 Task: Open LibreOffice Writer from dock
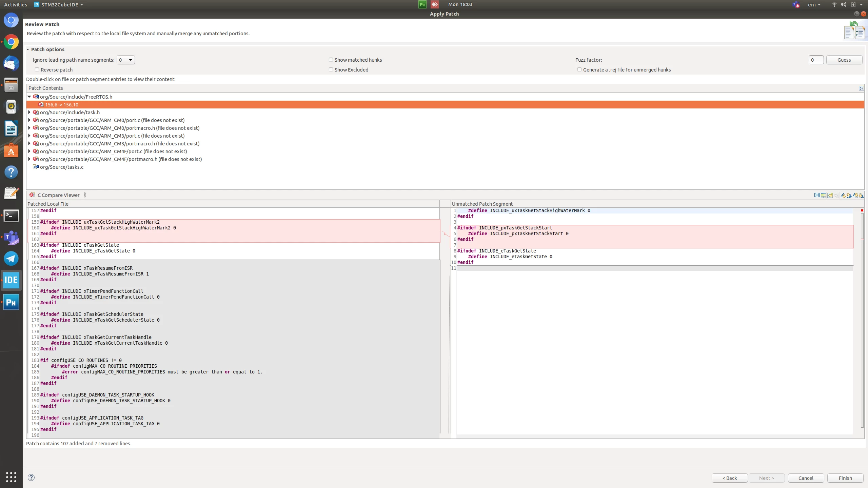coord(11,129)
